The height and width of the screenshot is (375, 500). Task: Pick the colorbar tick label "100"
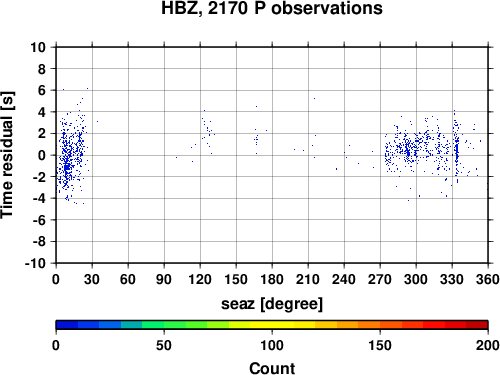[272, 346]
